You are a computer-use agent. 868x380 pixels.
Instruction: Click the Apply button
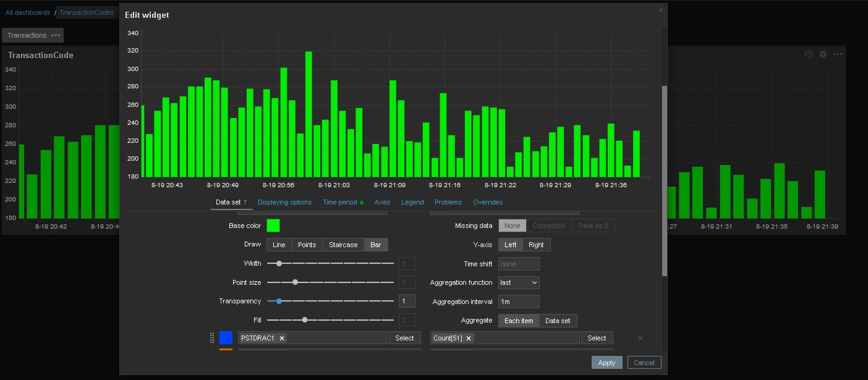[606, 363]
